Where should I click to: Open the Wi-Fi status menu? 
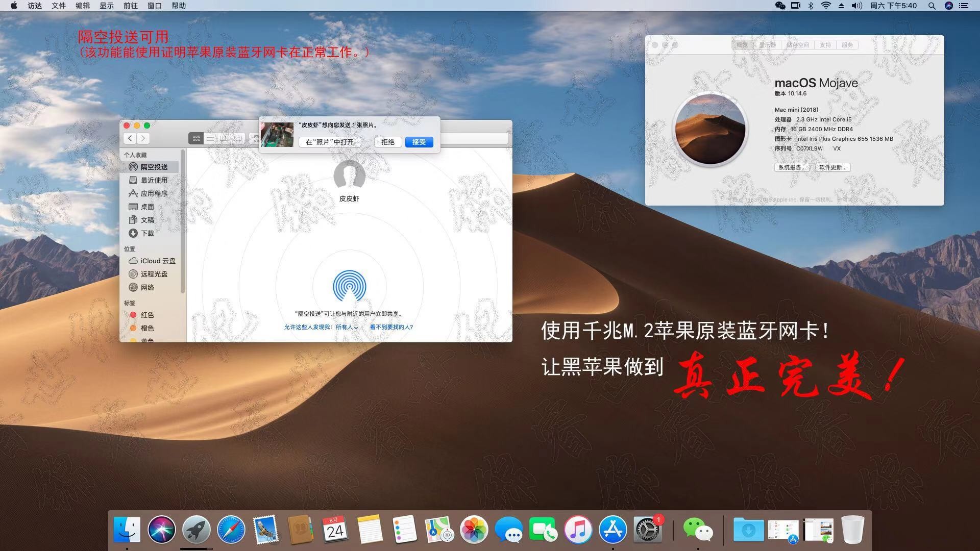click(x=826, y=6)
